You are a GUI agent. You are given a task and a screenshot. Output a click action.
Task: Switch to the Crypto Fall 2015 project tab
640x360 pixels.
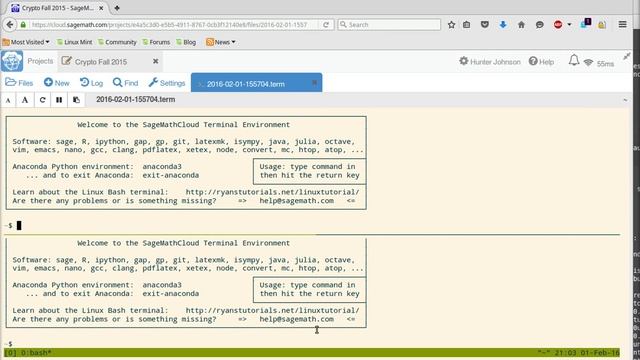tap(101, 62)
